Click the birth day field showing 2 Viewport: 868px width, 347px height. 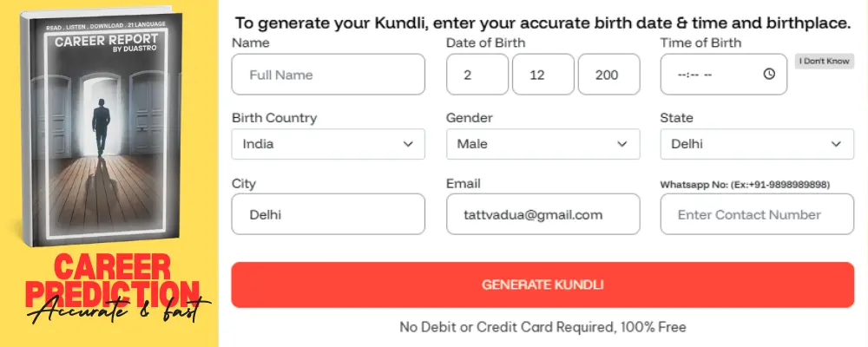coord(477,75)
